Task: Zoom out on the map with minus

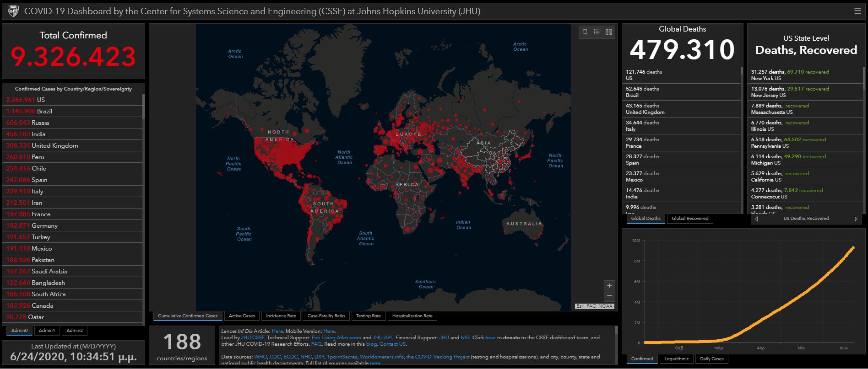Action: pyautogui.click(x=609, y=296)
